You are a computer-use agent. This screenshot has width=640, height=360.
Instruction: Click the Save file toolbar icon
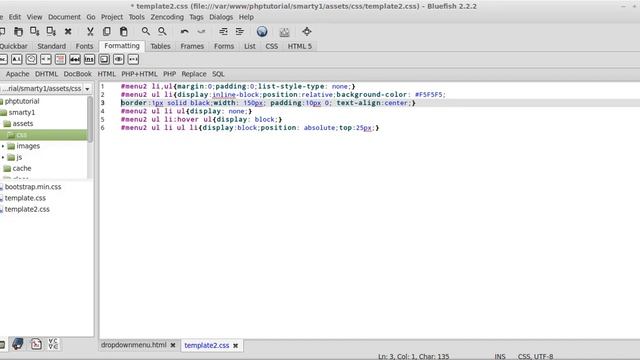[x=35, y=31]
